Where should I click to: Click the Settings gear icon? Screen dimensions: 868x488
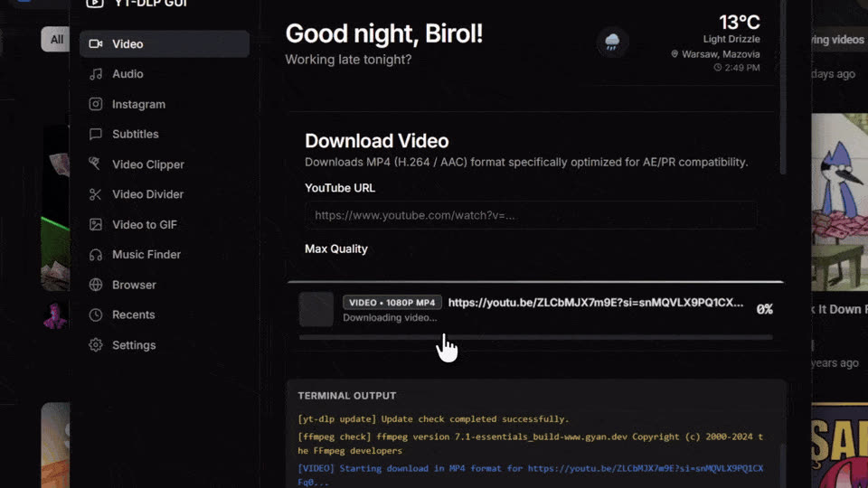[x=96, y=344]
